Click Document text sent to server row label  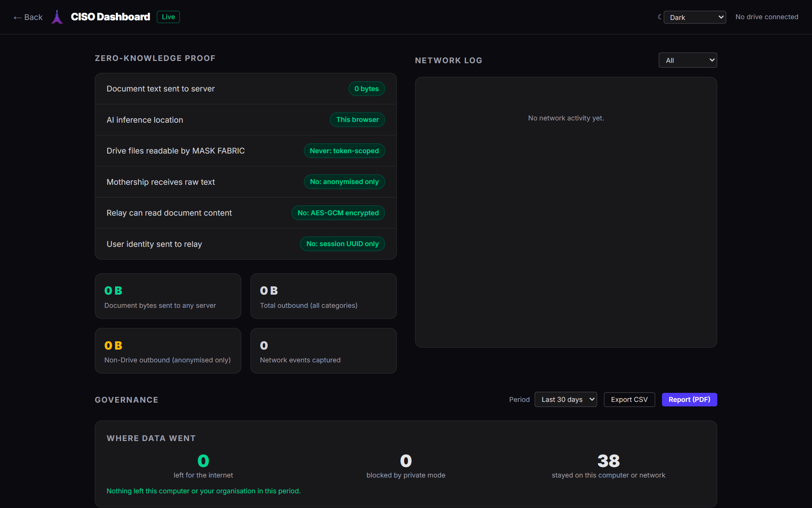tap(161, 89)
